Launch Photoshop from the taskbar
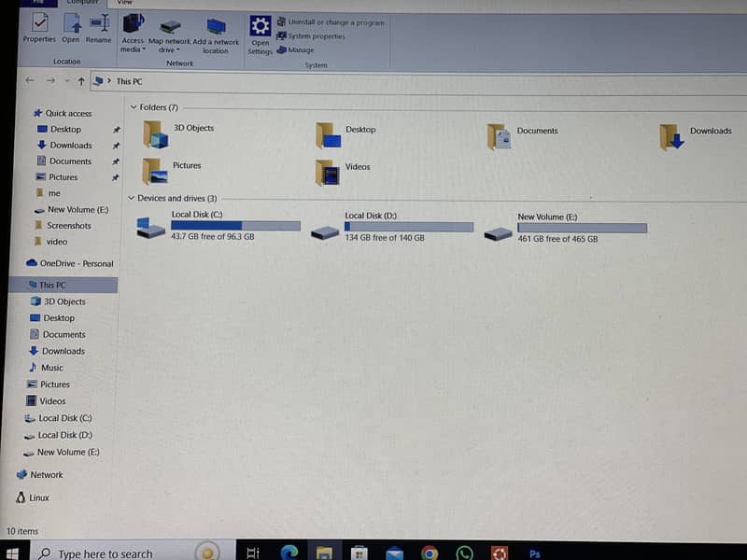The image size is (747, 560). (535, 553)
